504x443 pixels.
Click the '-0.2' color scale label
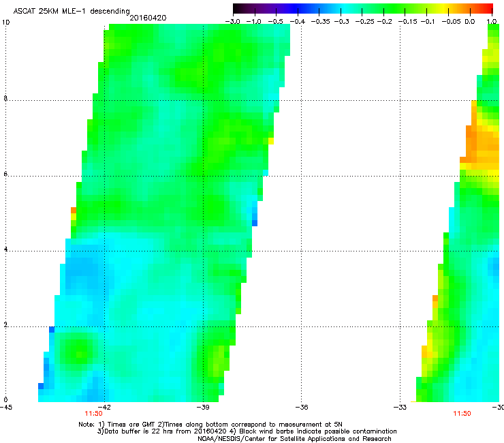pos(384,22)
